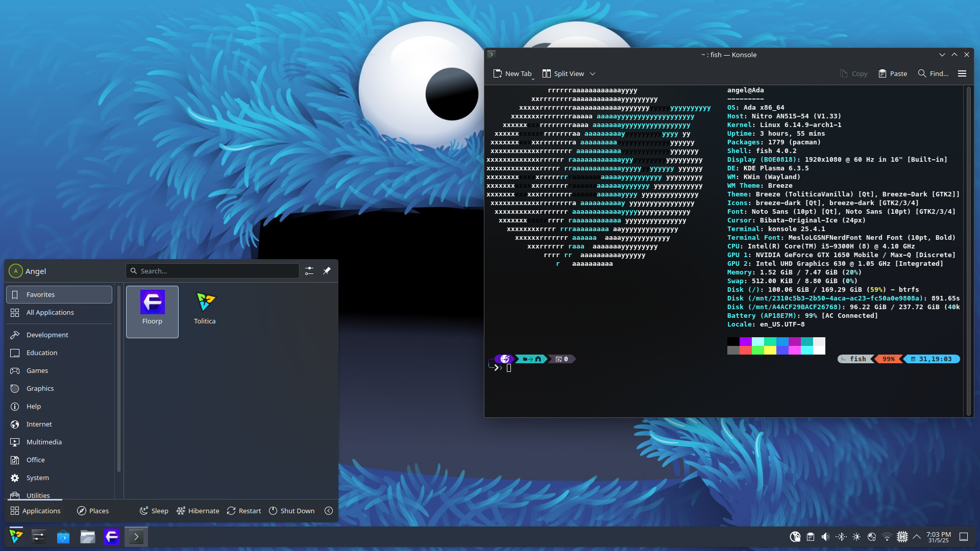Open the file manager from taskbar

(88, 536)
